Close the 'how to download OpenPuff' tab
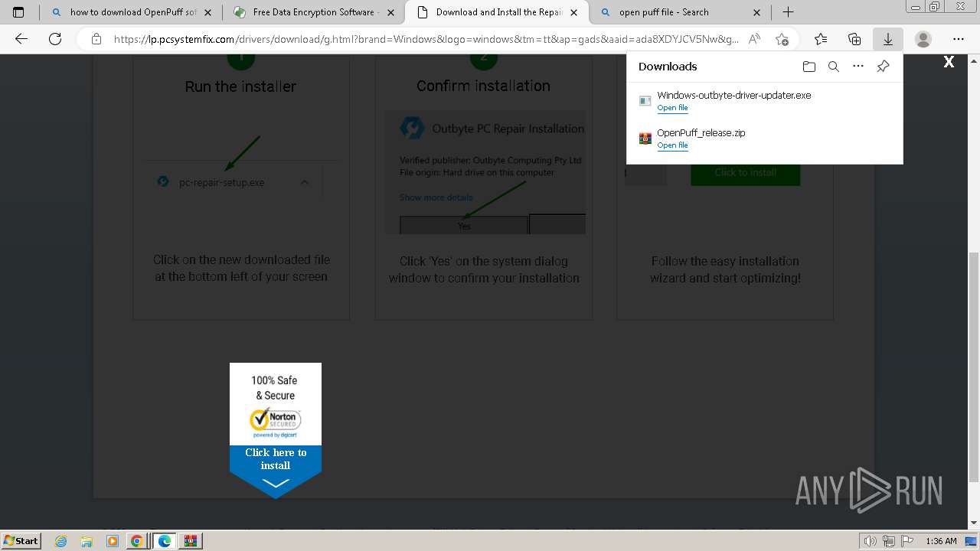The width and height of the screenshot is (980, 551). pos(207,12)
